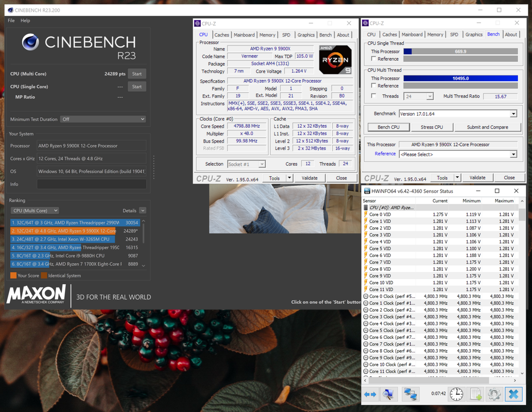Open HWiNFO sensor settings gear icon
The height and width of the screenshot is (412, 532).
pos(494,394)
